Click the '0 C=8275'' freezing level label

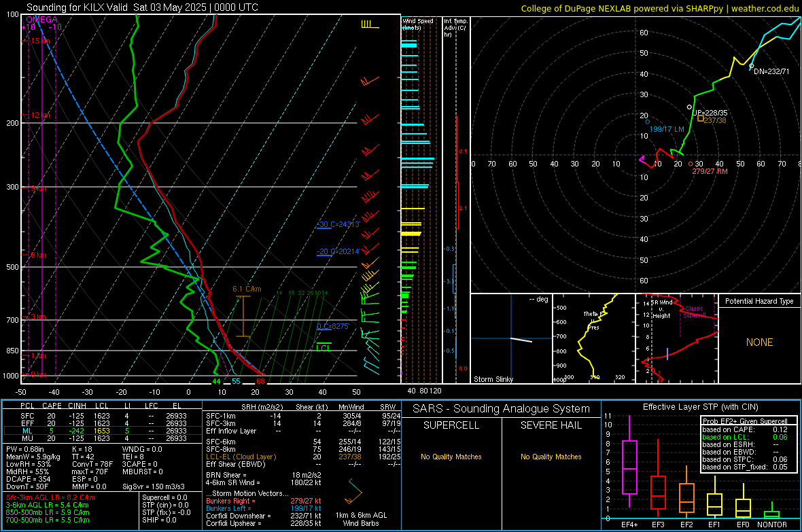[x=333, y=326]
